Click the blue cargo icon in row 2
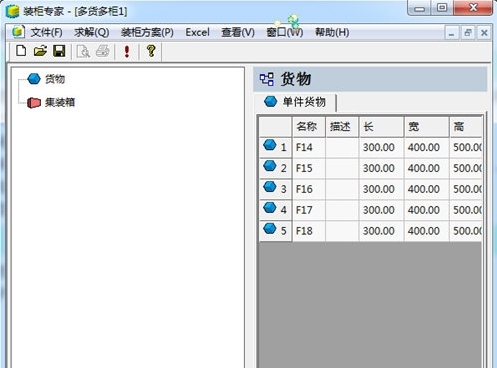Image resolution: width=497 pixels, height=368 pixels. point(270,166)
